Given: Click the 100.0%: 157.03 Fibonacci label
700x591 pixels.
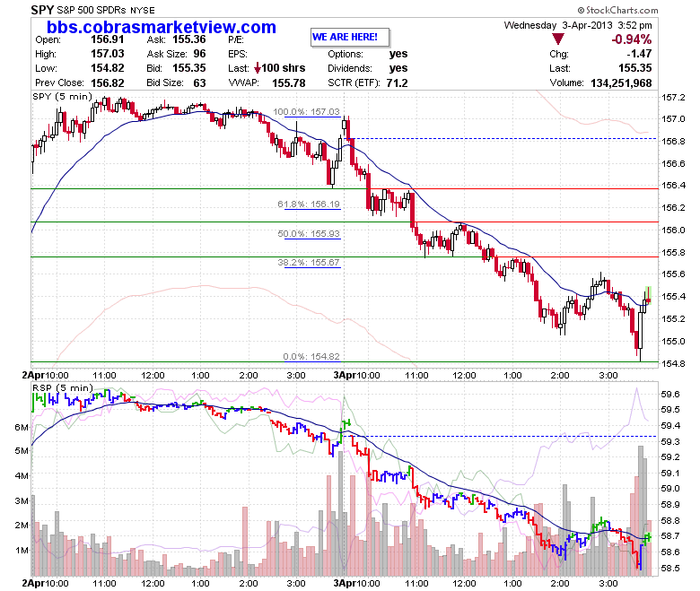Looking at the screenshot, I should pyautogui.click(x=306, y=111).
